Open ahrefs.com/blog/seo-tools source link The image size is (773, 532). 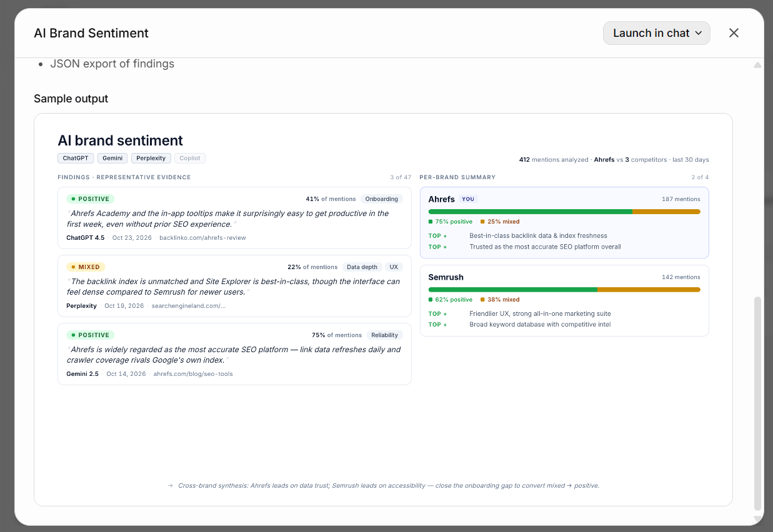click(x=193, y=374)
